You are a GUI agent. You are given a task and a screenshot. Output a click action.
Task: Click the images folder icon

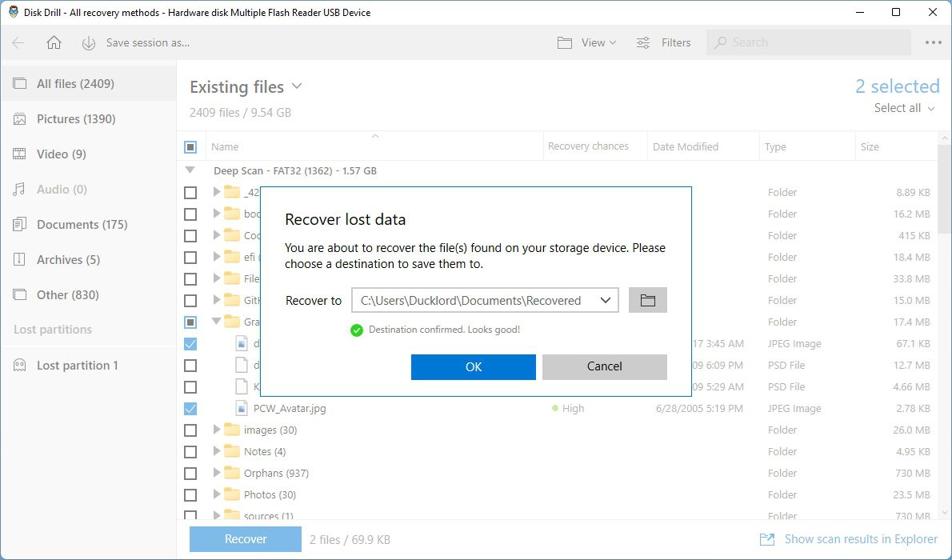pos(232,430)
